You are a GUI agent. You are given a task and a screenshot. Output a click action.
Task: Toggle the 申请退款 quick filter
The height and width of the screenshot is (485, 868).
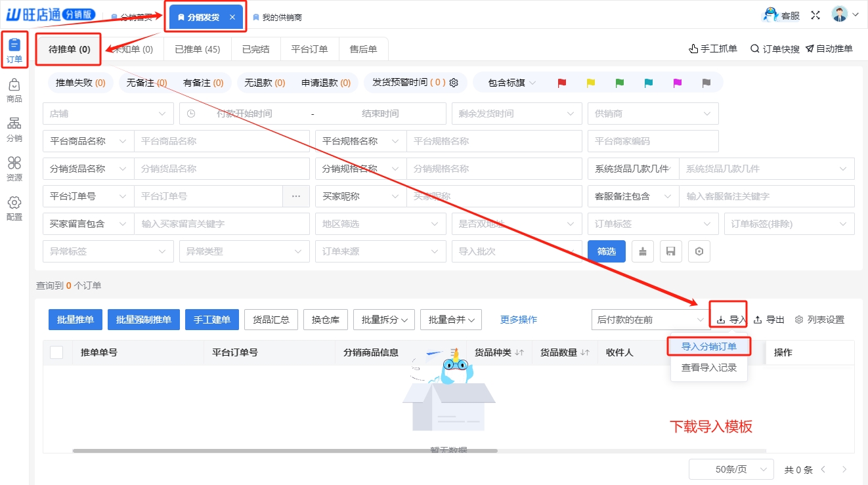326,83
